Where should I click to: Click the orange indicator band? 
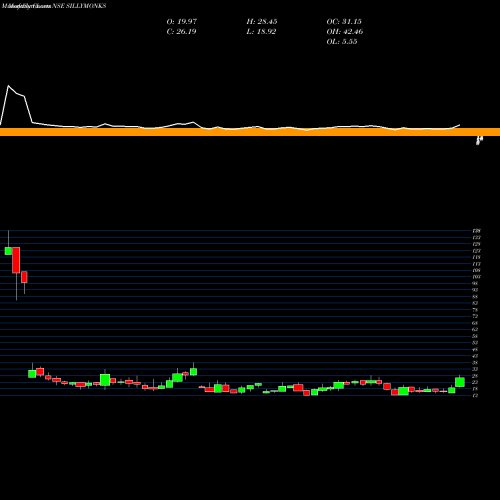pyautogui.click(x=250, y=132)
